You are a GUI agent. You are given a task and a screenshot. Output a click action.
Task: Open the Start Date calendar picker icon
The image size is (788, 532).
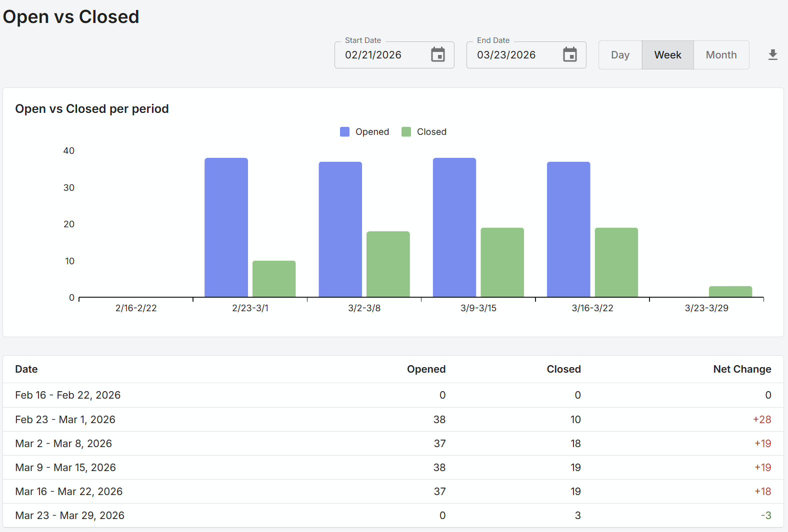pyautogui.click(x=438, y=54)
